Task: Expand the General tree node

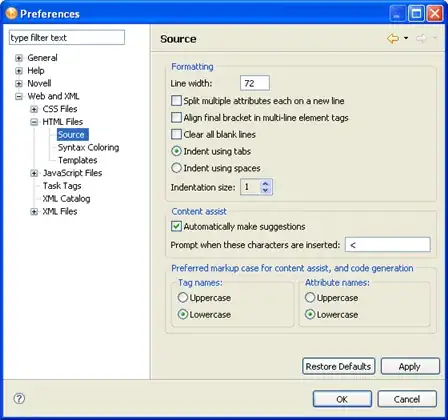Action: click(x=19, y=58)
